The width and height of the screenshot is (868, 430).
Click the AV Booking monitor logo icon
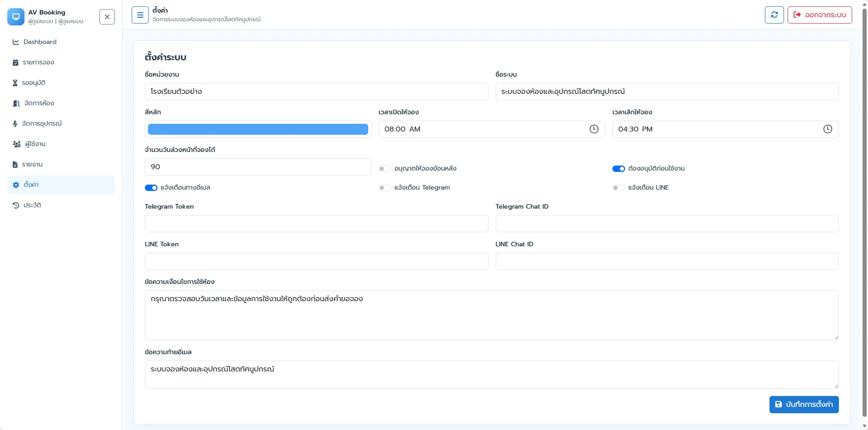click(x=16, y=17)
